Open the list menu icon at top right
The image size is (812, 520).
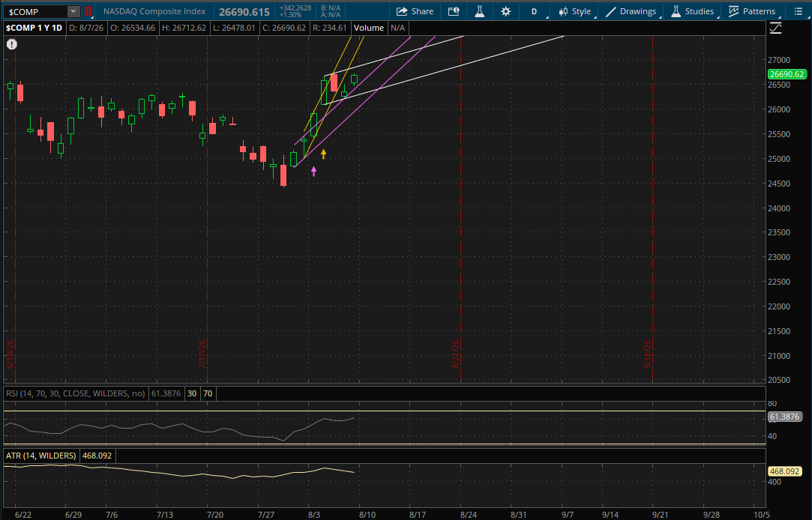tap(798, 11)
